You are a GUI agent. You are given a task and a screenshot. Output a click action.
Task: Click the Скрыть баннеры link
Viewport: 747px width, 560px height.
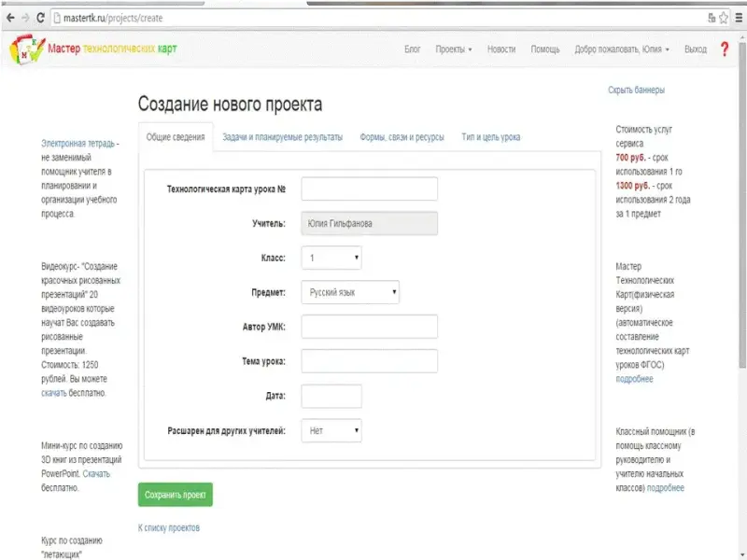[x=636, y=91]
